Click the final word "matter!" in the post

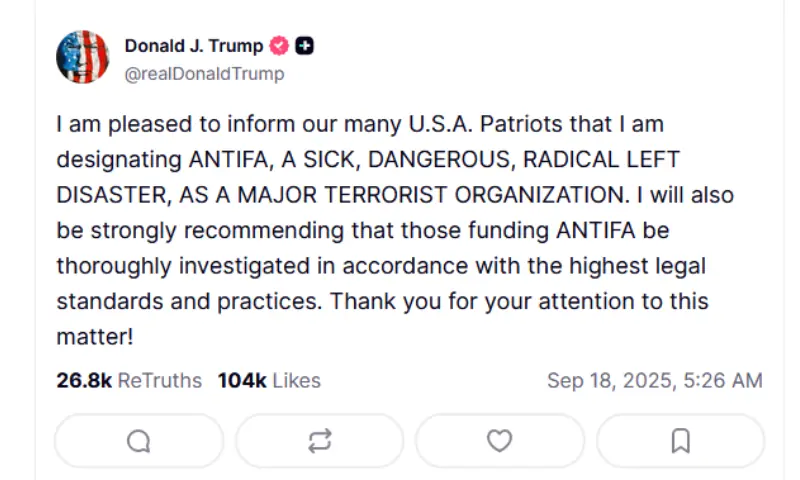tap(95, 337)
